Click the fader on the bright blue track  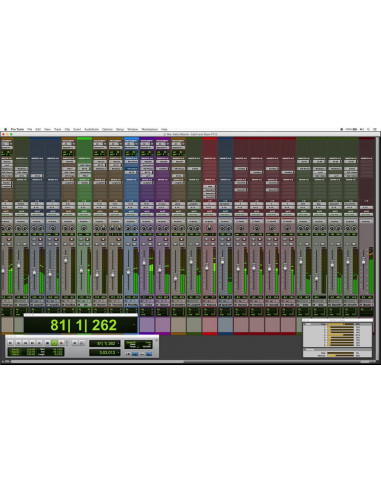pos(128,272)
